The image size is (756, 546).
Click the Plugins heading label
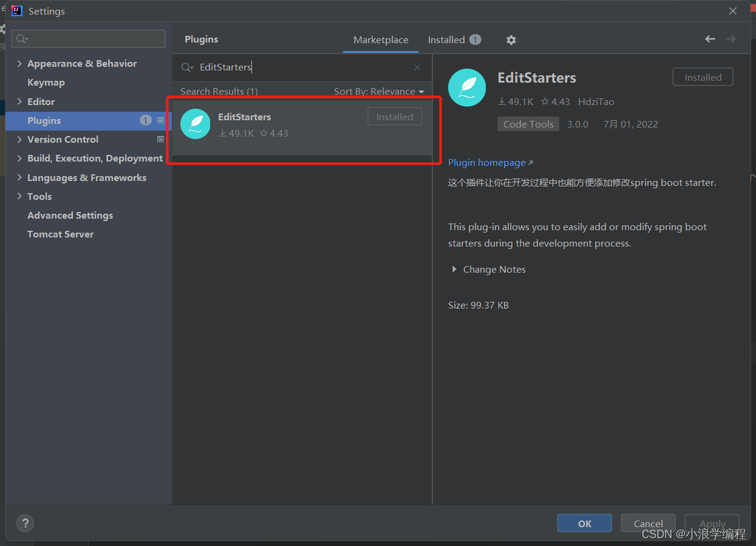click(202, 39)
